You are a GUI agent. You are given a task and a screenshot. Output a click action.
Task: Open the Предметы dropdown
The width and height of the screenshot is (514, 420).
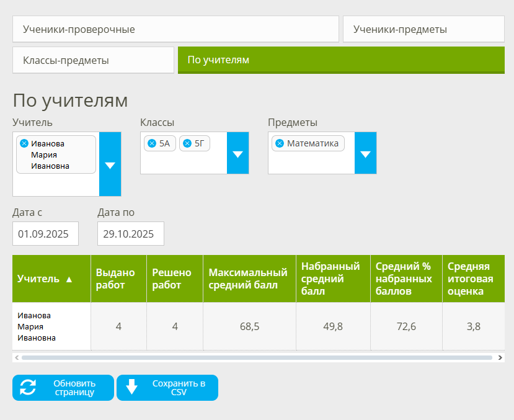[x=365, y=153]
